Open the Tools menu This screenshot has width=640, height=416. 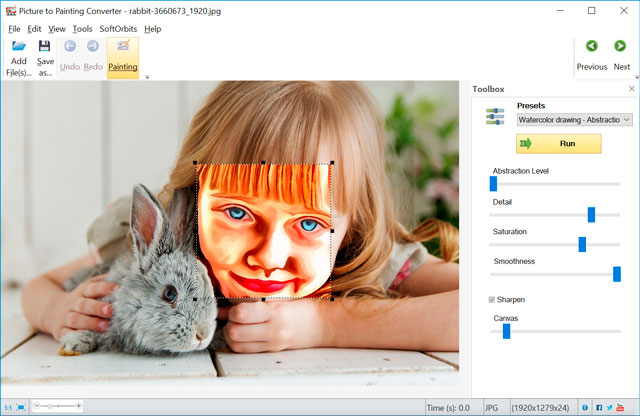tap(82, 29)
